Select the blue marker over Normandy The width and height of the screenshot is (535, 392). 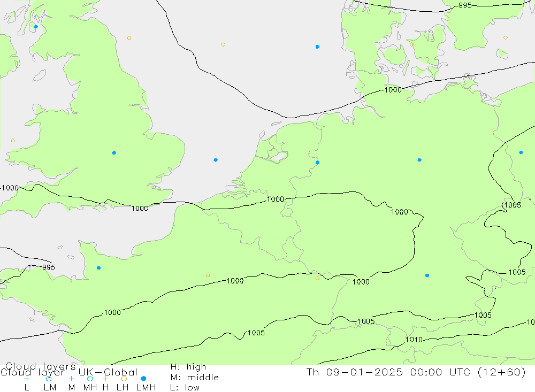[98, 268]
